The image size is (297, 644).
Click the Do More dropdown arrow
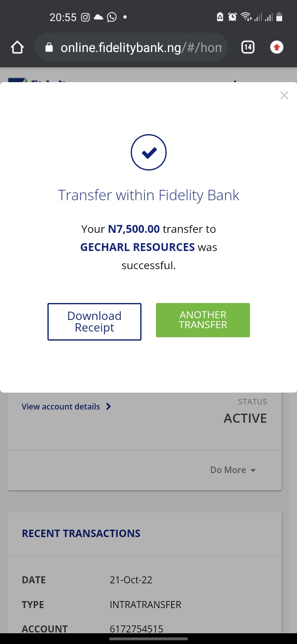(x=253, y=471)
